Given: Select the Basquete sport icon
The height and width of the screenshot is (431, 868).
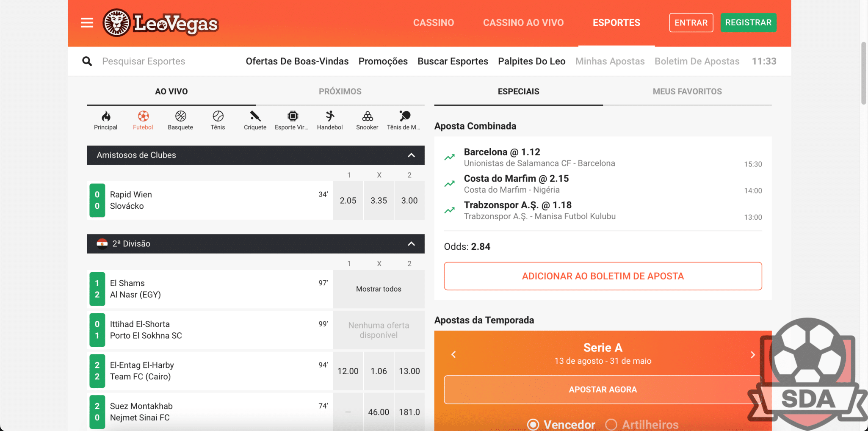Looking at the screenshot, I should click(x=180, y=120).
